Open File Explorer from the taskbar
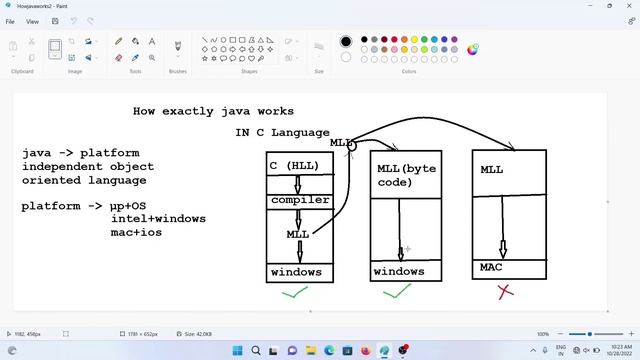 click(311, 350)
